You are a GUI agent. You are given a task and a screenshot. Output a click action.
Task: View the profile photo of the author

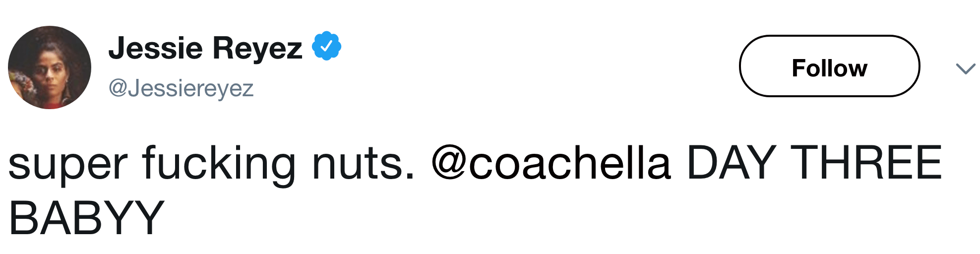coord(50,67)
